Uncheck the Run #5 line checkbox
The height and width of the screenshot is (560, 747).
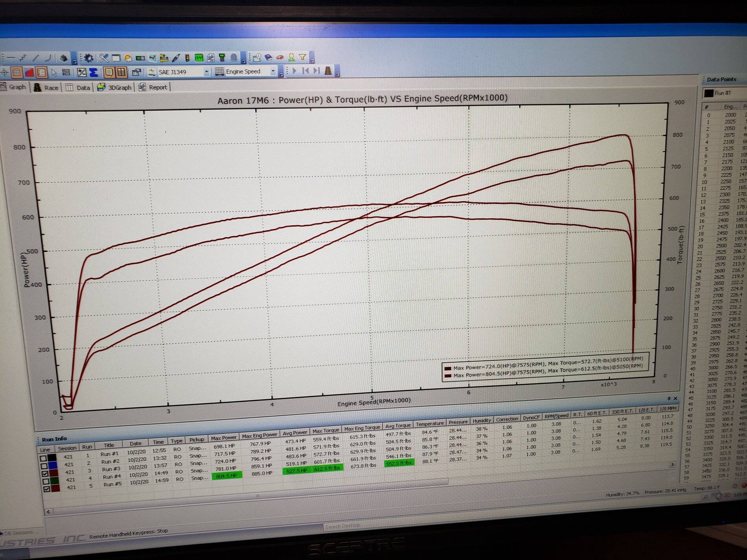click(x=46, y=489)
